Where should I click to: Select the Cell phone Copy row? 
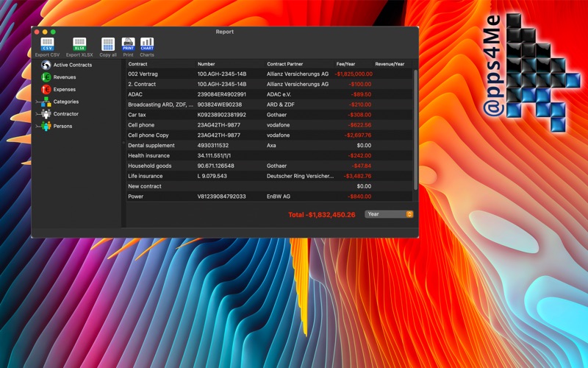pyautogui.click(x=269, y=135)
